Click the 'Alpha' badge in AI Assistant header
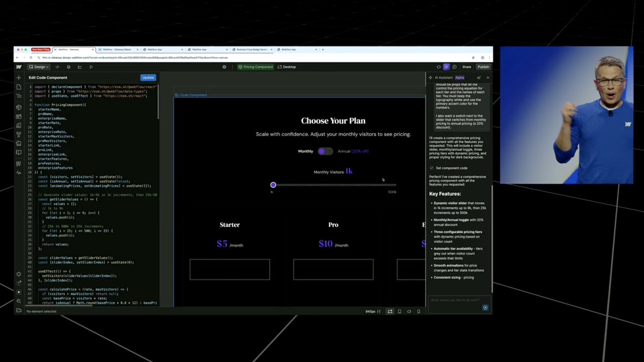 click(x=459, y=78)
